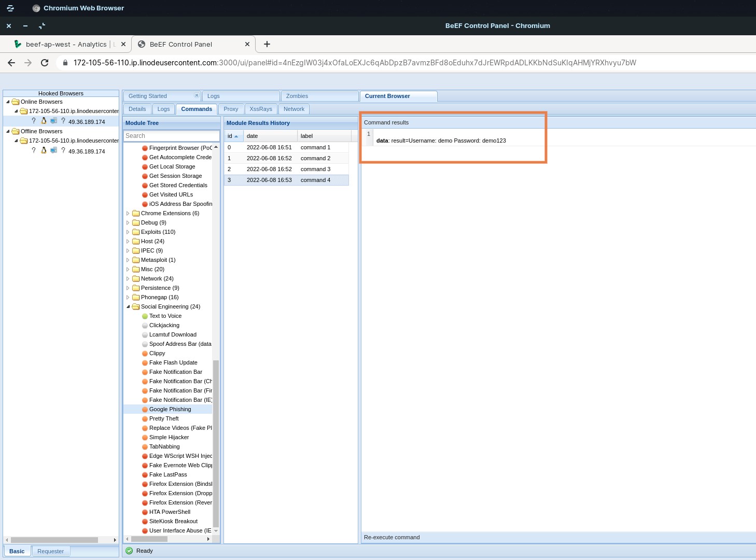This screenshot has height=560, width=756.
Task: Click the grey status icon for Clickjacking
Action: pos(145,326)
